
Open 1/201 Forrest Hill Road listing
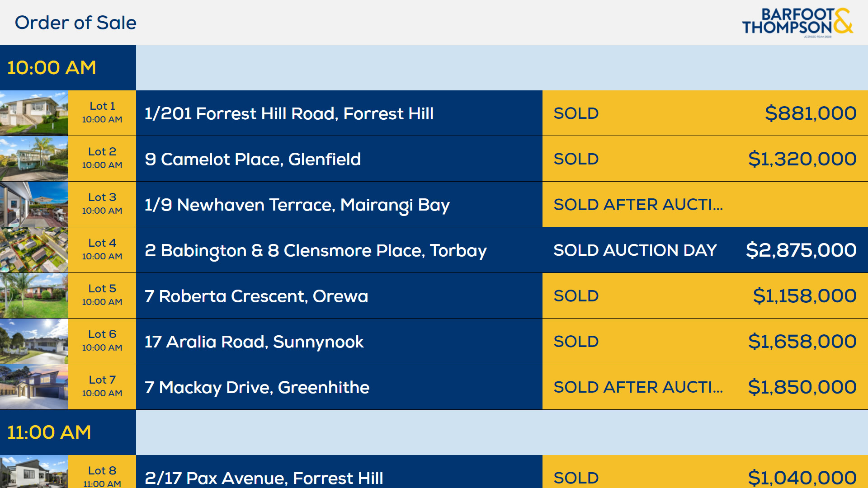[x=289, y=113]
